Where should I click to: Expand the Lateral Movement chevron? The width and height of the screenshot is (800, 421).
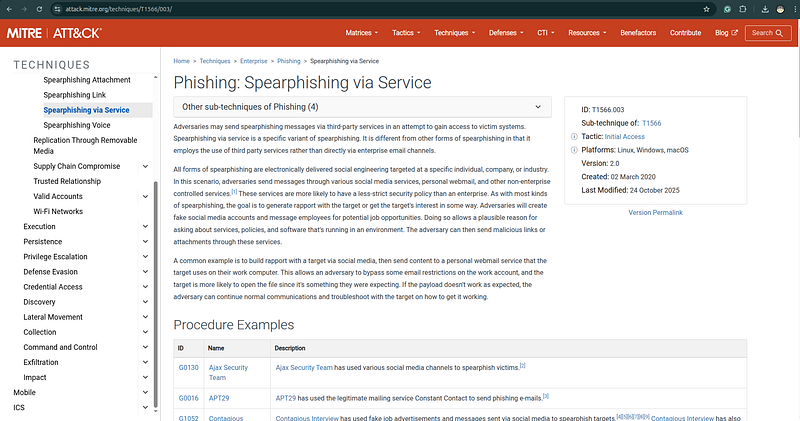(145, 317)
